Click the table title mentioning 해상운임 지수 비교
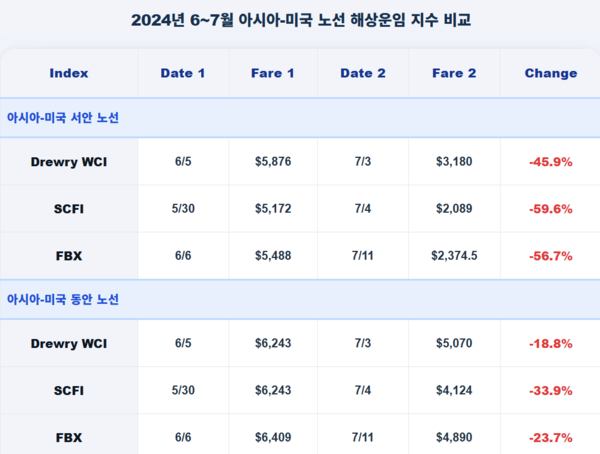This screenshot has width=600, height=454. (x=300, y=20)
